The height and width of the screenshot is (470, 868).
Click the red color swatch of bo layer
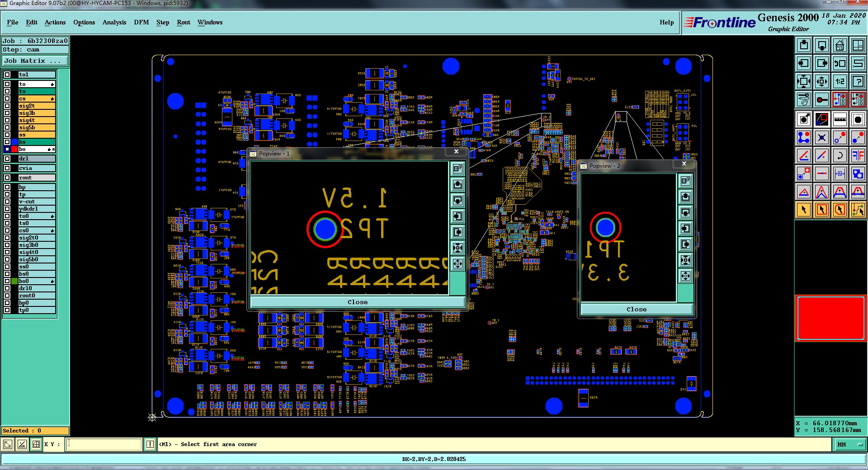[x=14, y=149]
